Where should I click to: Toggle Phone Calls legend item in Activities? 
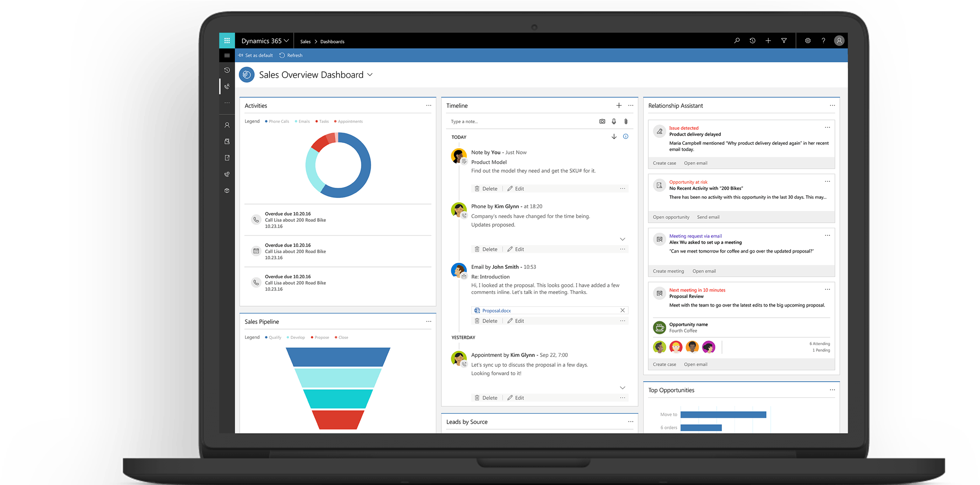click(277, 122)
